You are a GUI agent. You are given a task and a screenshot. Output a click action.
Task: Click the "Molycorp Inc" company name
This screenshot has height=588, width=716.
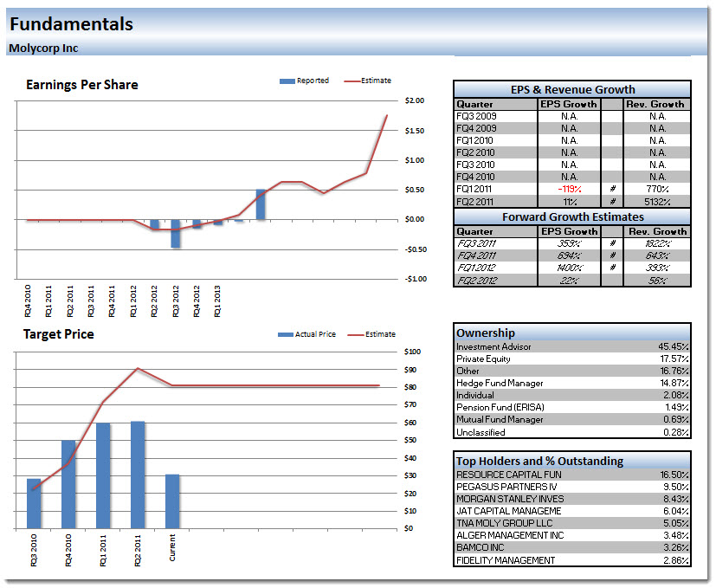[43, 48]
